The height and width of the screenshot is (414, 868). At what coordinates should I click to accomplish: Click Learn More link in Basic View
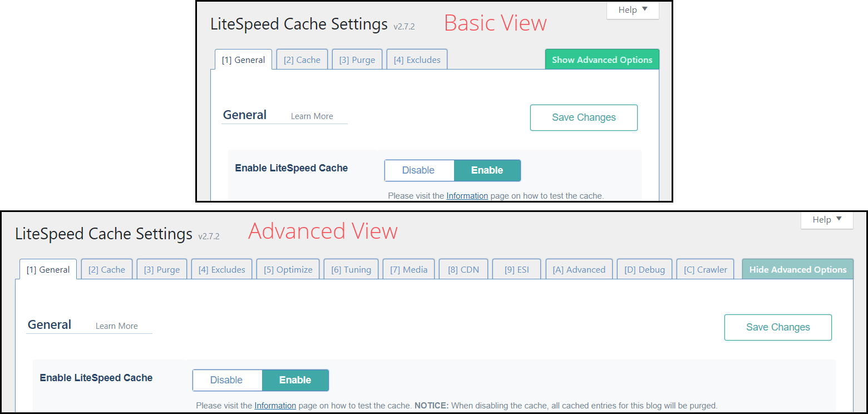[x=312, y=116]
